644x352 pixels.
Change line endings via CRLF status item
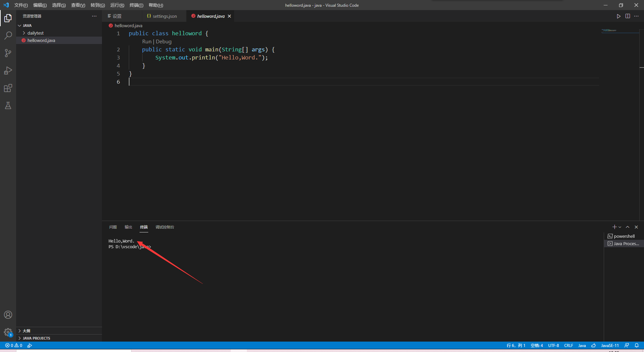tap(569, 345)
